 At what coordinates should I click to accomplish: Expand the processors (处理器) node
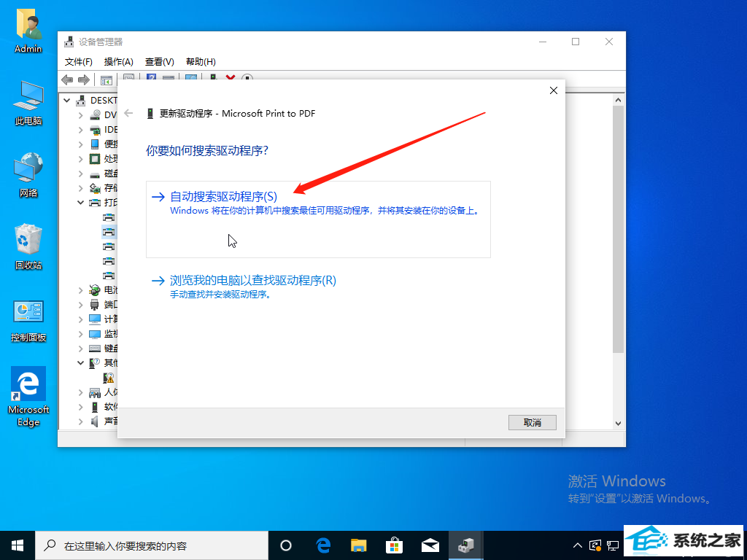coord(81,158)
